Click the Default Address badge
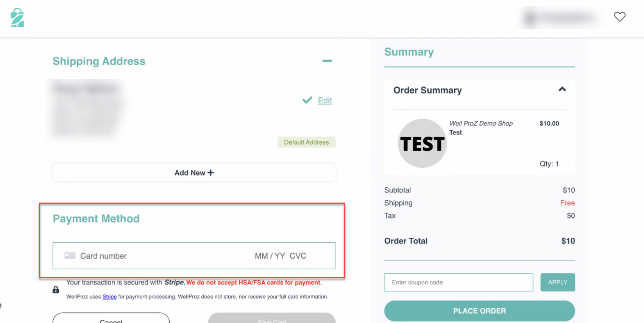 pos(306,142)
